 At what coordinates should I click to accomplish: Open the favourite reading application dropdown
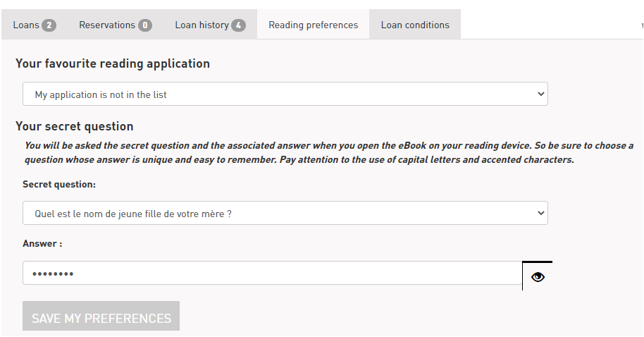tap(285, 94)
